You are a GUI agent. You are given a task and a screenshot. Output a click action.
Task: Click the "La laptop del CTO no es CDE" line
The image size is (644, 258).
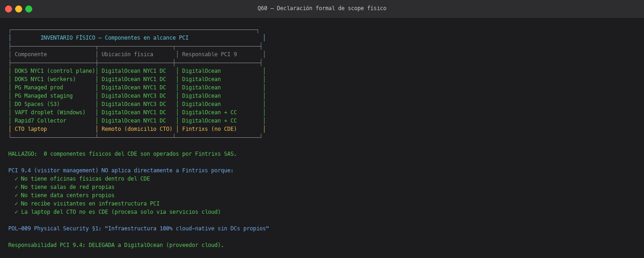[118, 212]
